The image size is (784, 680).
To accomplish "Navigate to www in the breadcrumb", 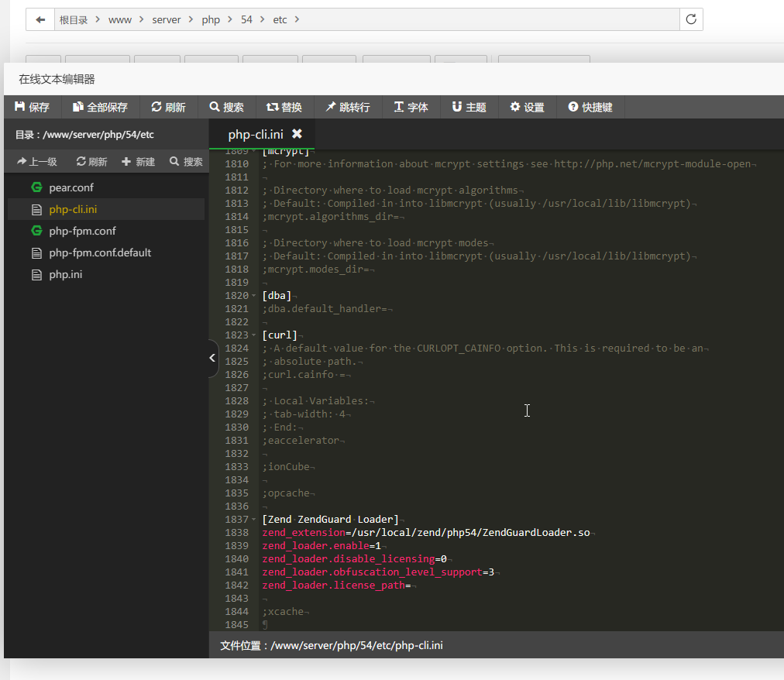I will pos(120,20).
